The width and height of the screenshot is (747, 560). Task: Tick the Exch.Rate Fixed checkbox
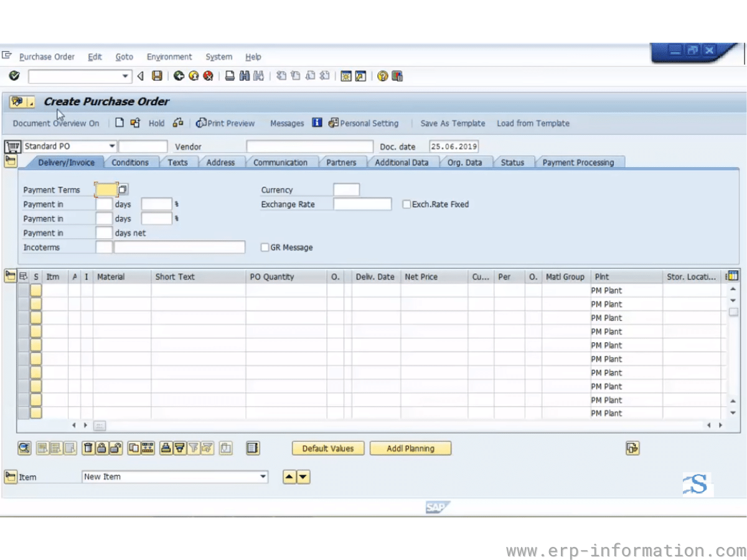[x=406, y=204]
